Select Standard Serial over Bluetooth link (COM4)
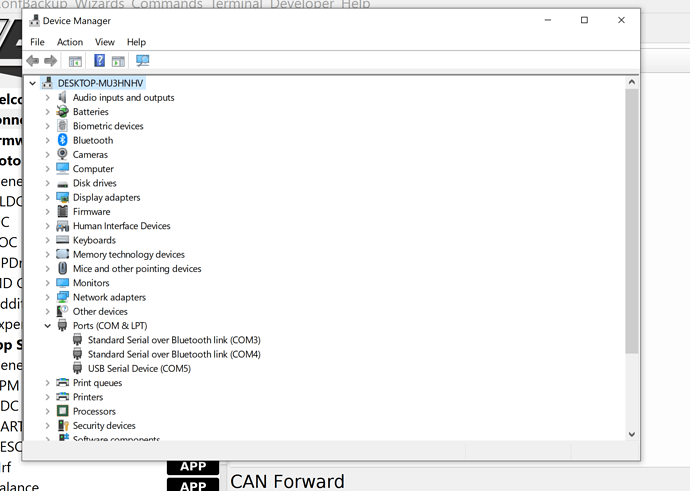The image size is (690, 491). point(174,354)
